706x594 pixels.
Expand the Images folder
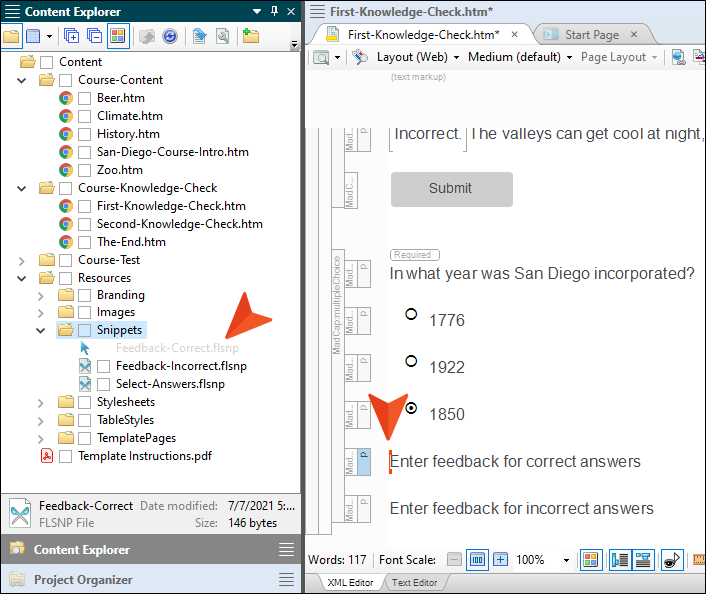pos(41,313)
